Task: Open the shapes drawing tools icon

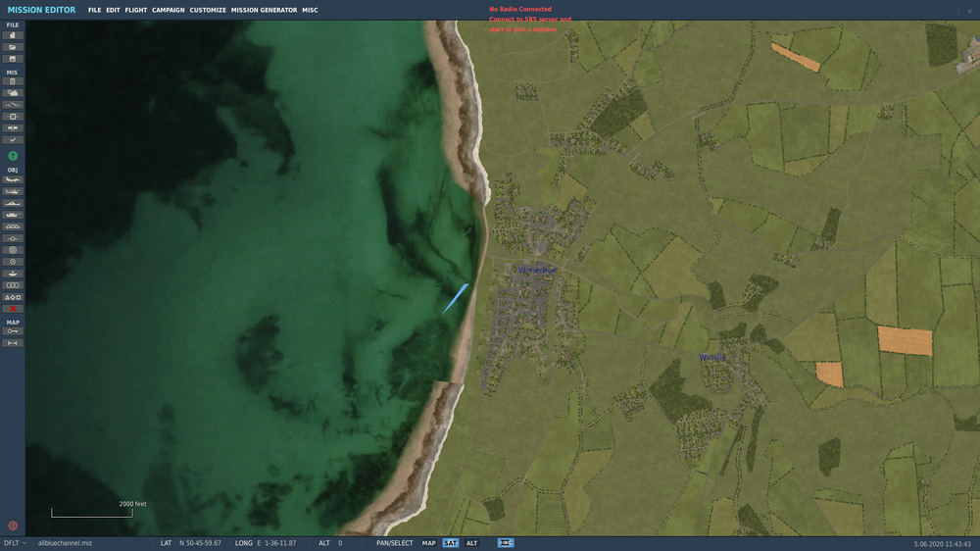Action: pos(13,298)
